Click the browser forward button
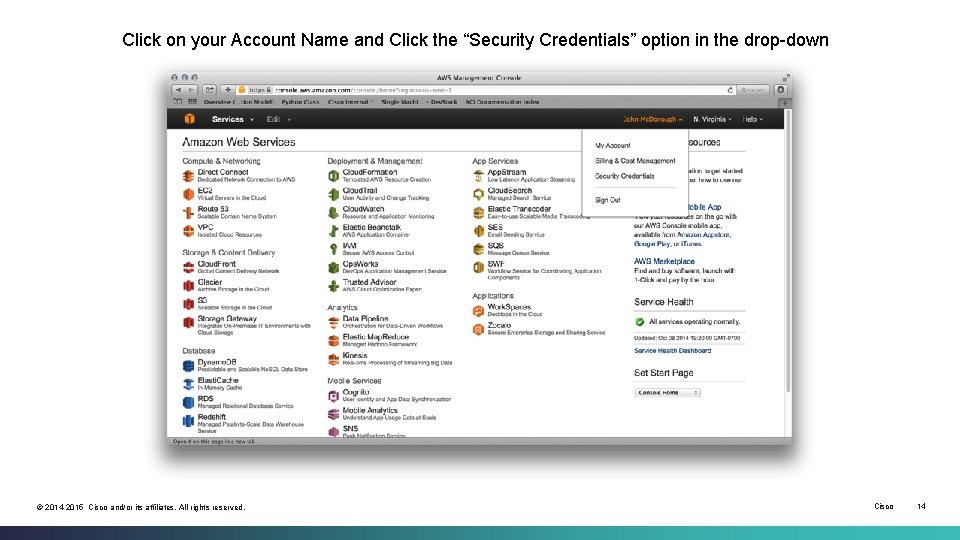This screenshot has height=540, width=960. 191,90
